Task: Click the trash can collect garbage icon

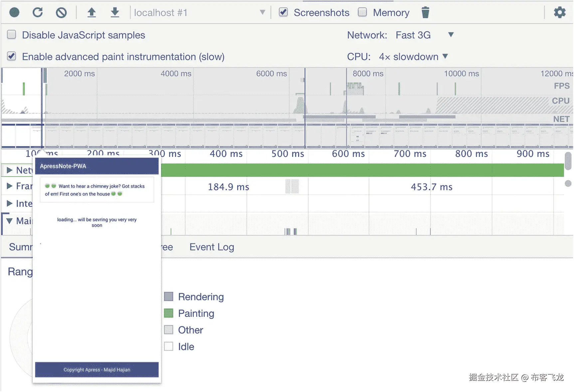Action: (x=425, y=12)
